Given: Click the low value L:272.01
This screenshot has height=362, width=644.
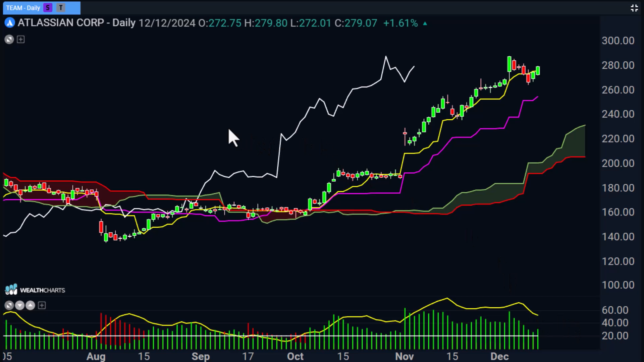Looking at the screenshot, I should click(311, 23).
